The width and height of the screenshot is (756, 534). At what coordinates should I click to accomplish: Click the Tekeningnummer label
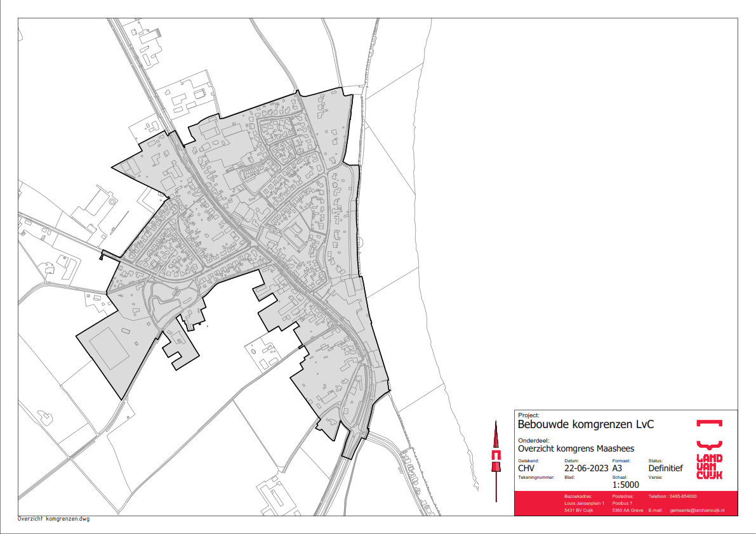(536, 477)
